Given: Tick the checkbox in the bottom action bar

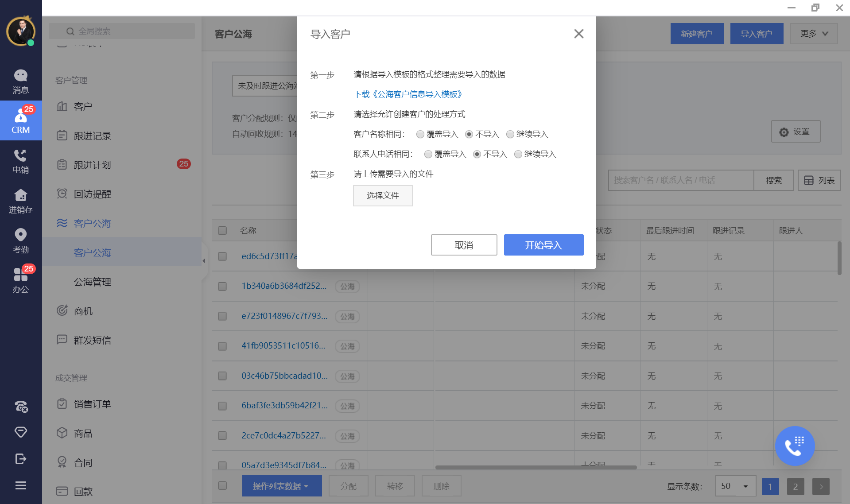Looking at the screenshot, I should point(223,486).
